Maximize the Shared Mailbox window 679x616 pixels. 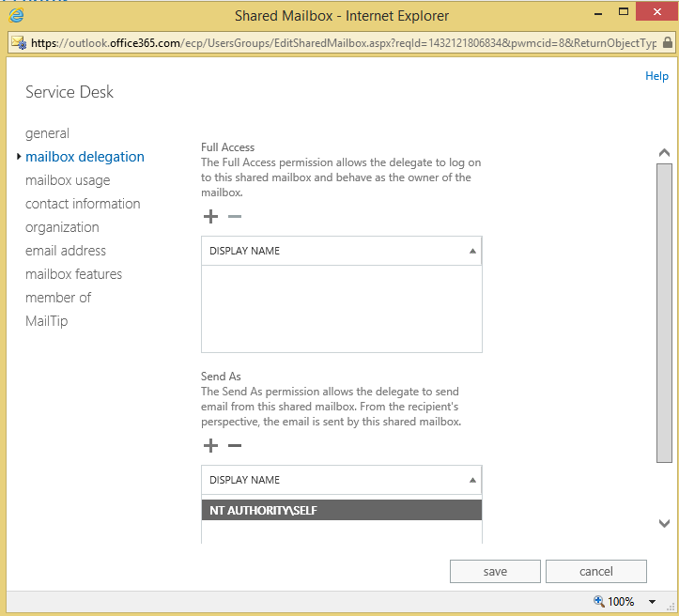point(624,12)
